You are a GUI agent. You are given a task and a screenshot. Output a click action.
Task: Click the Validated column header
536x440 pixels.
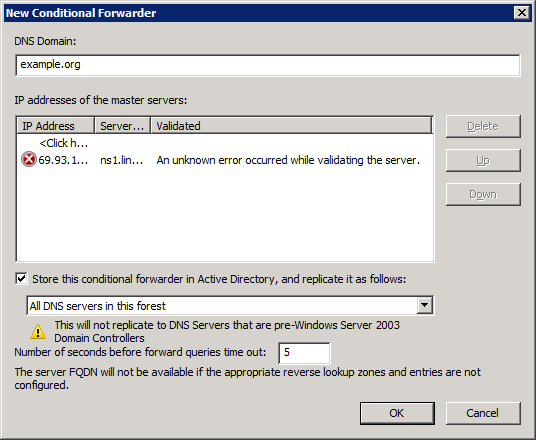pos(292,125)
